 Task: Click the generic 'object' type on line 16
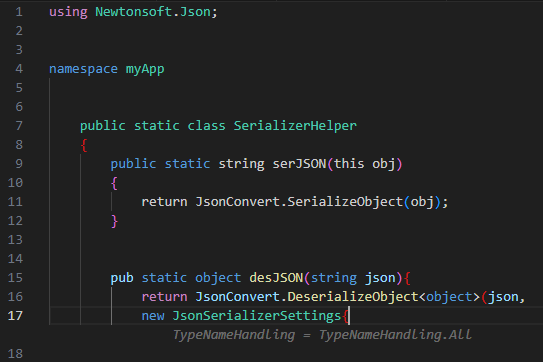tap(449, 297)
